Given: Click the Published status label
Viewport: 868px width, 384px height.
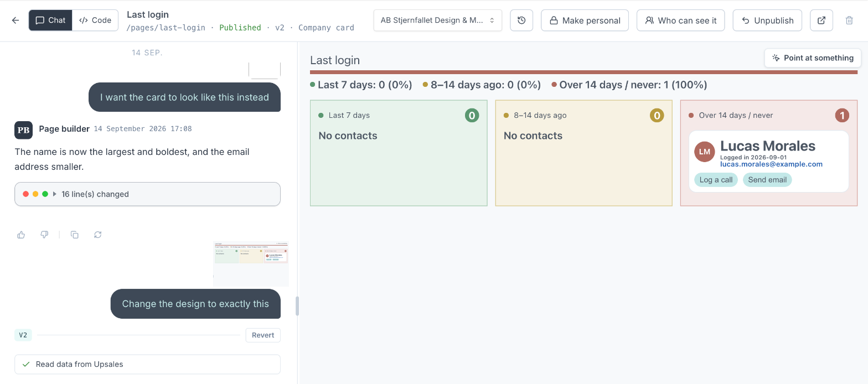Looking at the screenshot, I should [240, 28].
